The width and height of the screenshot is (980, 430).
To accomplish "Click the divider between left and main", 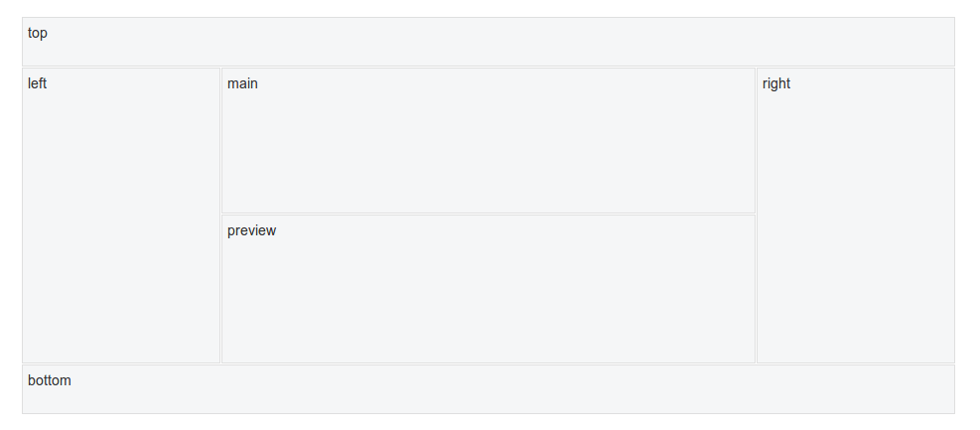I will click(220, 141).
